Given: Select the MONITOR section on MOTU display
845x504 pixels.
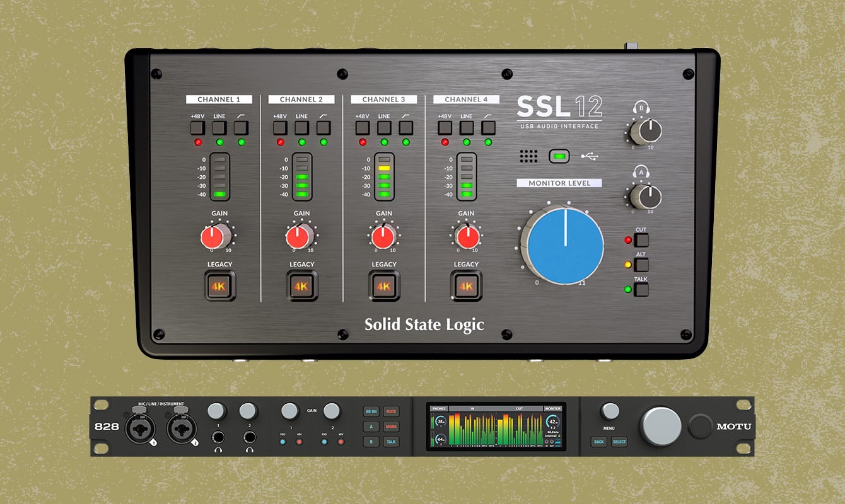Looking at the screenshot, I should (553, 408).
